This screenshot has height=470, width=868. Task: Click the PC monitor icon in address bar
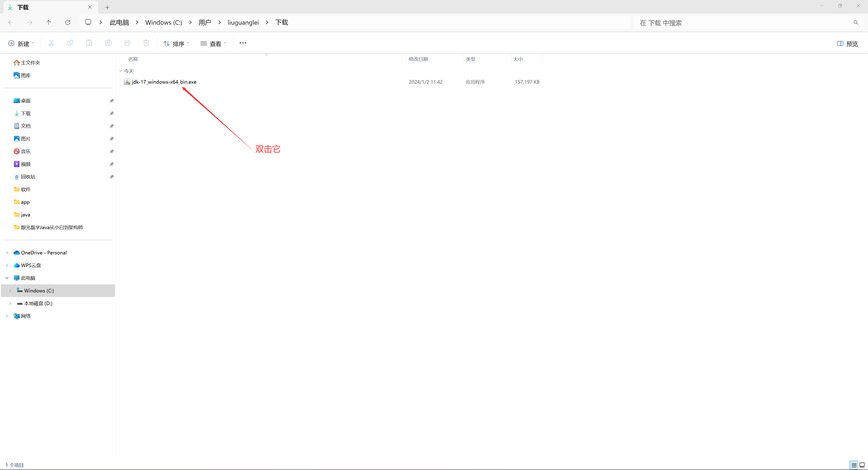88,22
